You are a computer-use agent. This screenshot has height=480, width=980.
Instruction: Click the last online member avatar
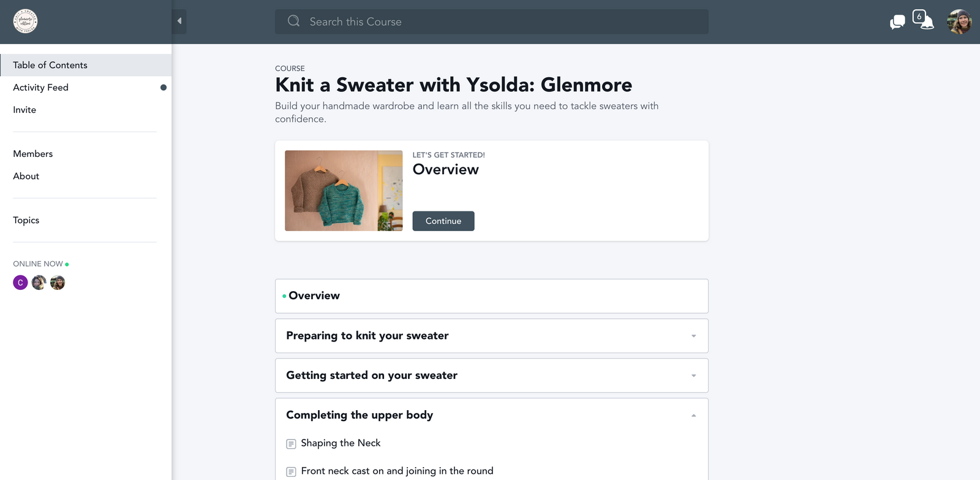(58, 283)
